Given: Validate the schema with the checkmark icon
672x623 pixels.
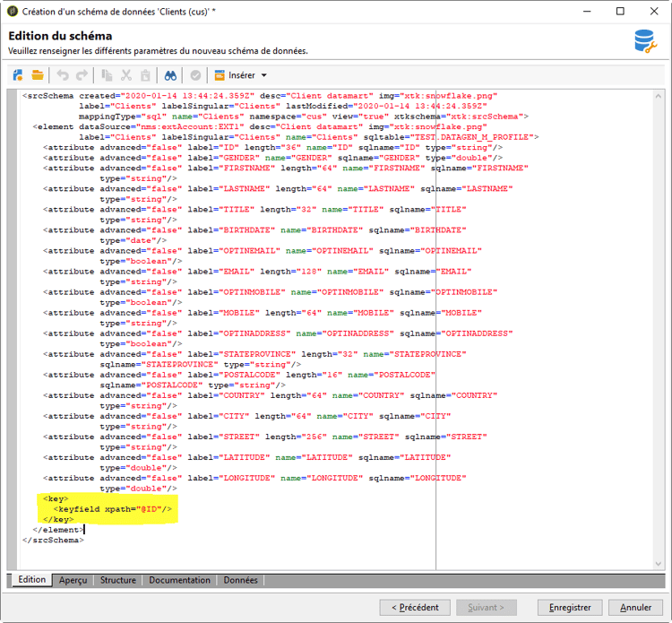Looking at the screenshot, I should 195,75.
